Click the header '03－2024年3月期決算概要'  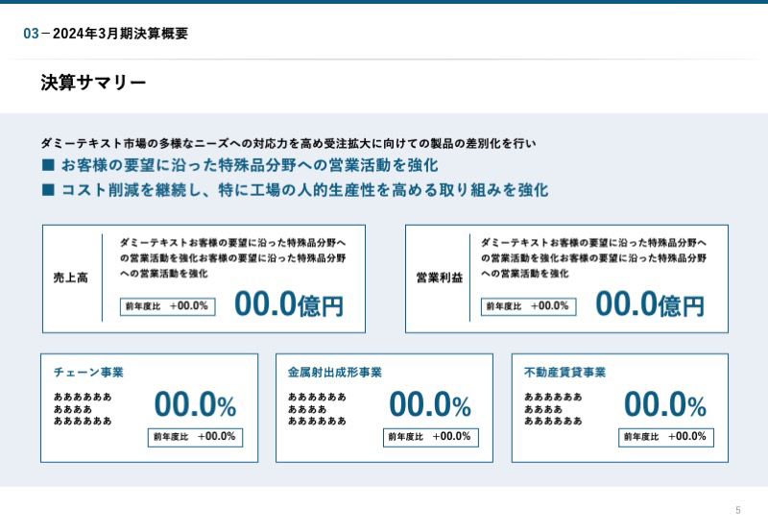click(x=106, y=34)
